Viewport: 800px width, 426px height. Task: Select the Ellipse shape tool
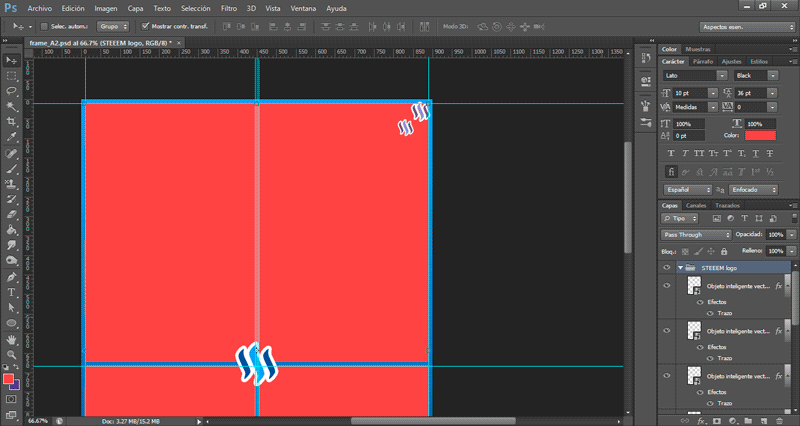tap(11, 323)
